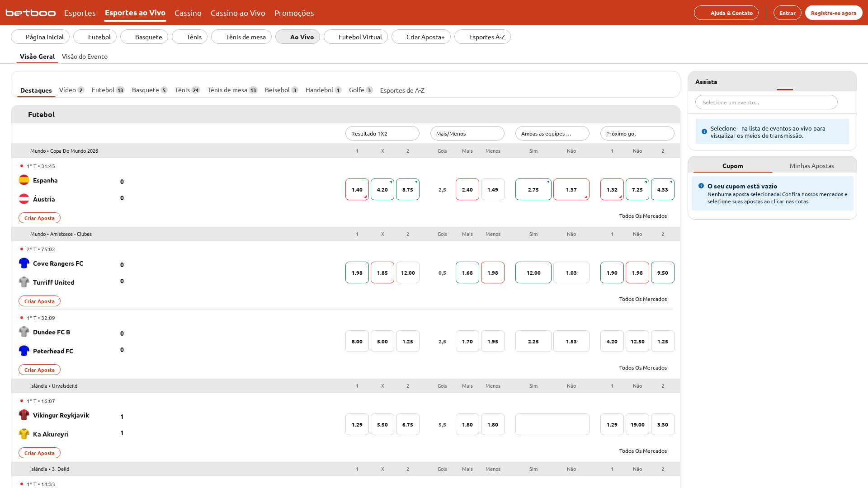Open the Futebol Virtual pill
Image resolution: width=868 pixels, height=488 pixels.
(356, 37)
